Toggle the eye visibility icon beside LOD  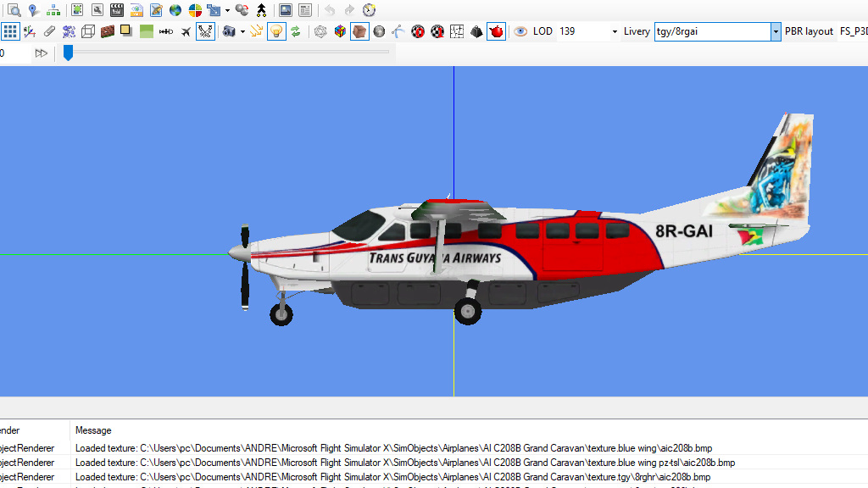tap(520, 31)
